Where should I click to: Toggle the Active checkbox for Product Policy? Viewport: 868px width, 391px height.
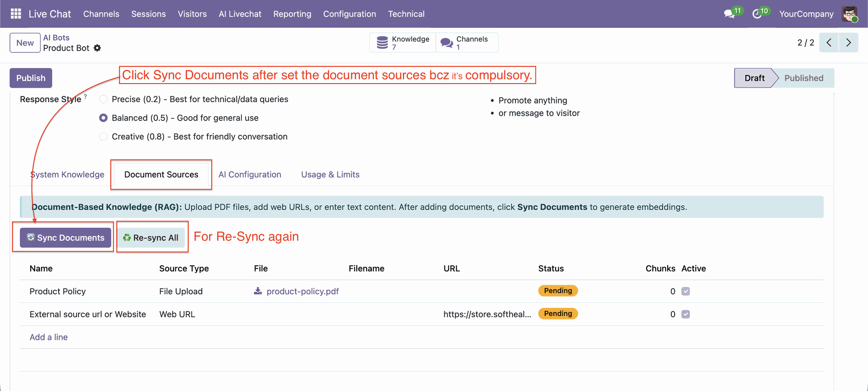(x=685, y=292)
